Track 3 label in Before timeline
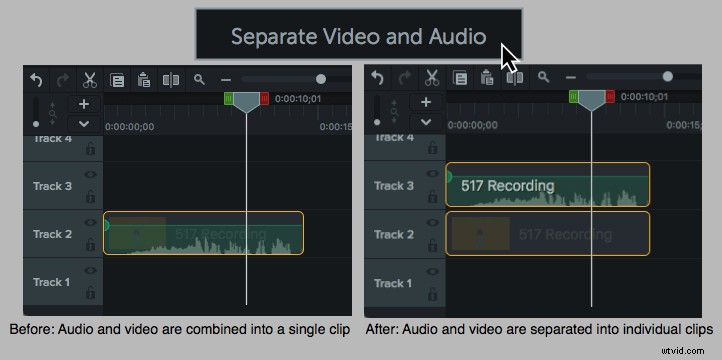The height and width of the screenshot is (360, 722). click(52, 186)
